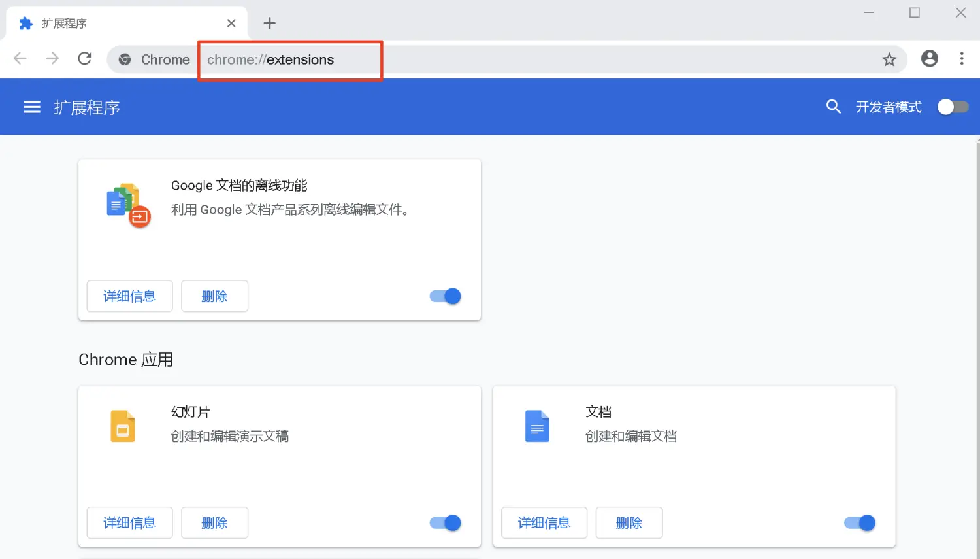Screen dimensions: 980x559
Task: Click the back navigation arrow
Action: [x=20, y=59]
